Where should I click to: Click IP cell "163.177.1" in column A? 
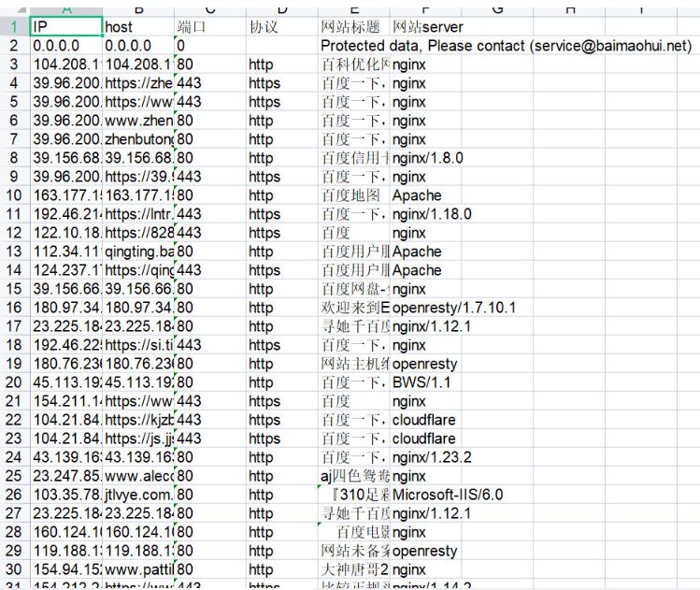[x=66, y=195]
